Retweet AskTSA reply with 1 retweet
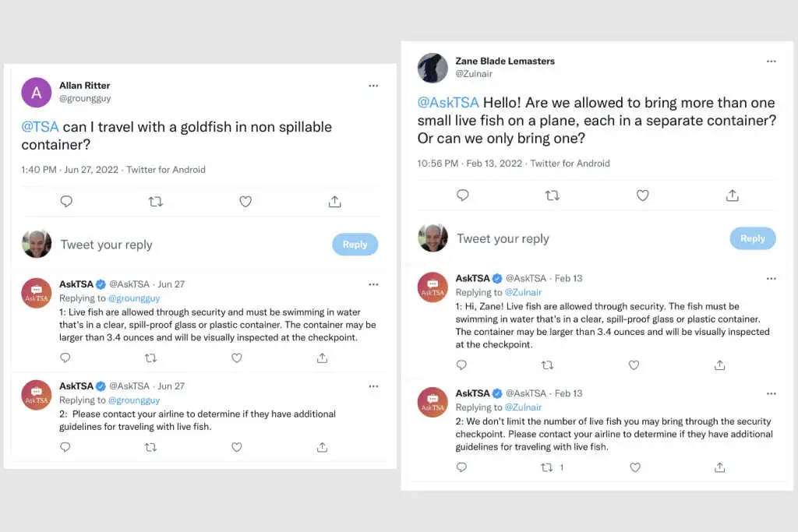 [x=546, y=467]
